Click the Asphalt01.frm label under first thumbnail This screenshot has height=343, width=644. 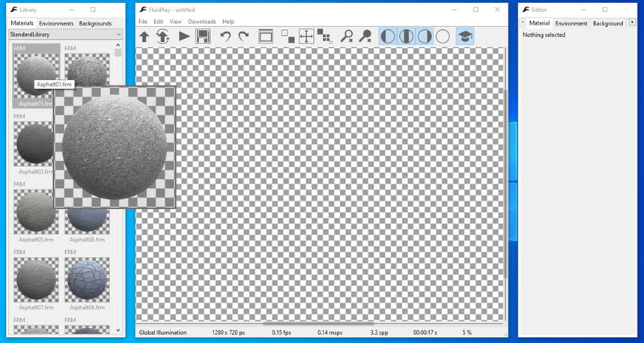[x=36, y=104]
